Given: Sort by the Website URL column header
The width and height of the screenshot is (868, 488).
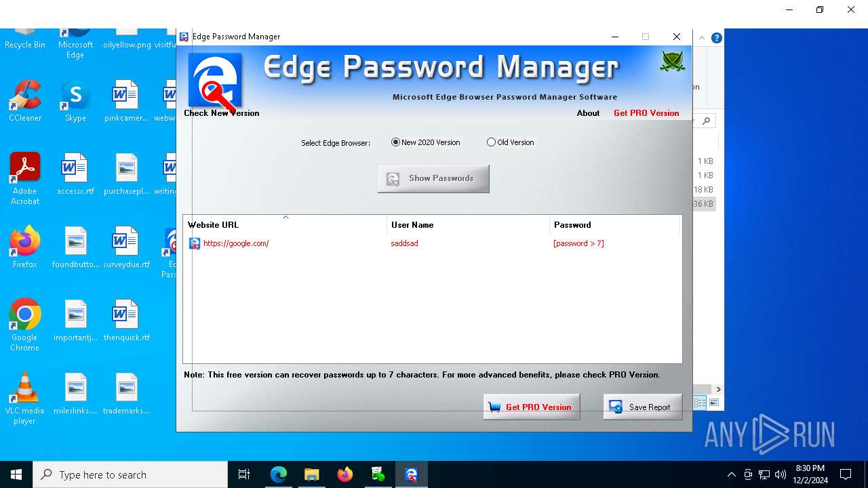Looking at the screenshot, I should [x=285, y=225].
